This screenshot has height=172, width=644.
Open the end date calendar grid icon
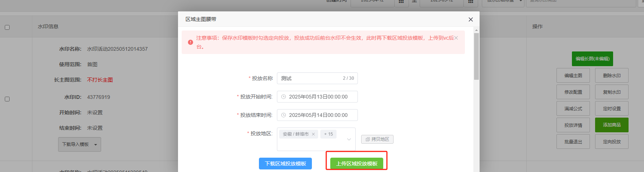[x=470, y=2]
